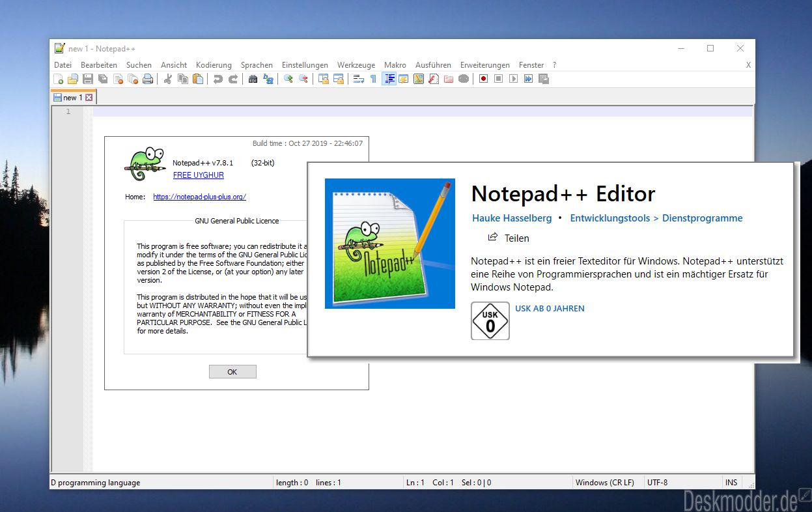Open the Ansicht menu

click(x=174, y=65)
